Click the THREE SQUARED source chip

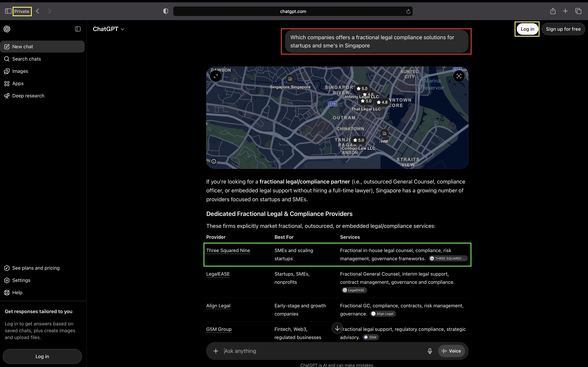[x=448, y=259]
